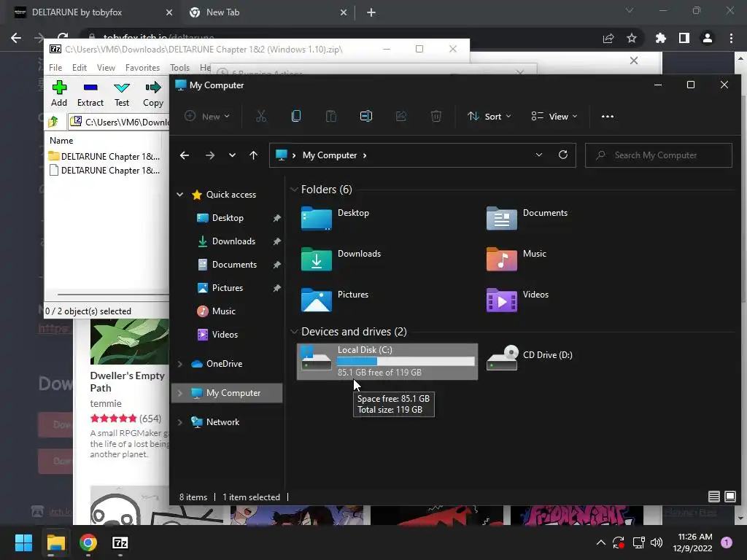Click the 7-Zip up-folder icon
This screenshot has width=747, height=560.
[53, 122]
